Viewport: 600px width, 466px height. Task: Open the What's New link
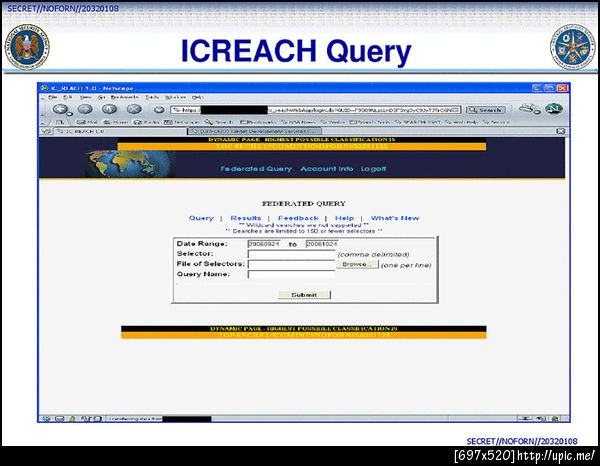tap(395, 218)
